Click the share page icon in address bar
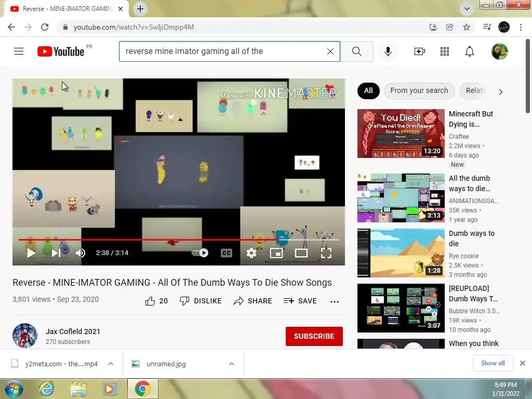The height and width of the screenshot is (399, 532). (x=449, y=27)
